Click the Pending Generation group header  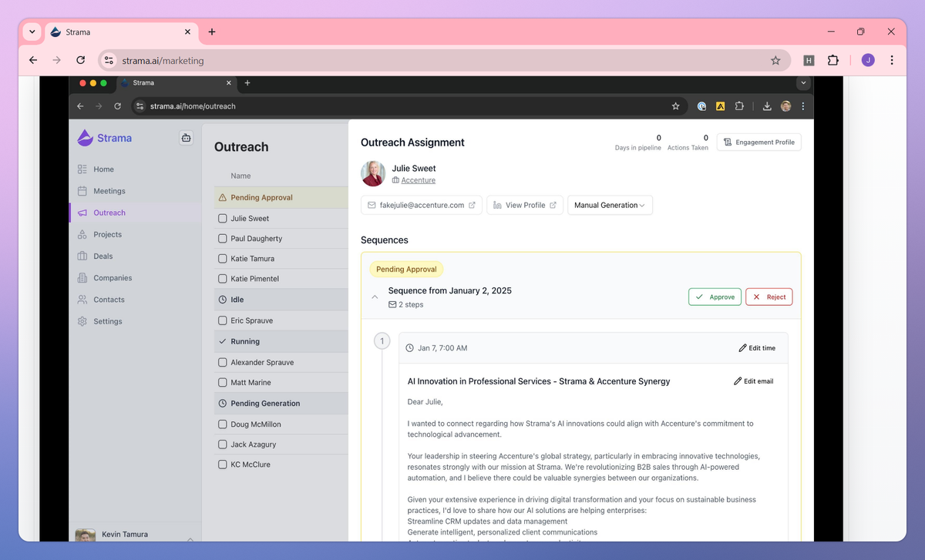tap(281, 404)
